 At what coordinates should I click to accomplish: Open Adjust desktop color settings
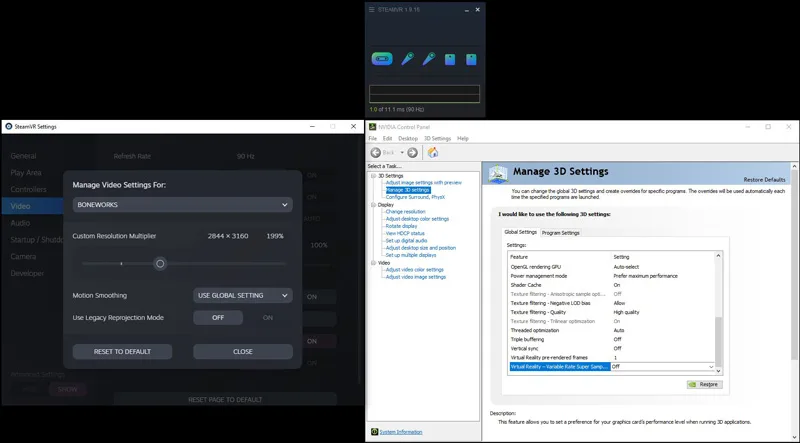417,219
